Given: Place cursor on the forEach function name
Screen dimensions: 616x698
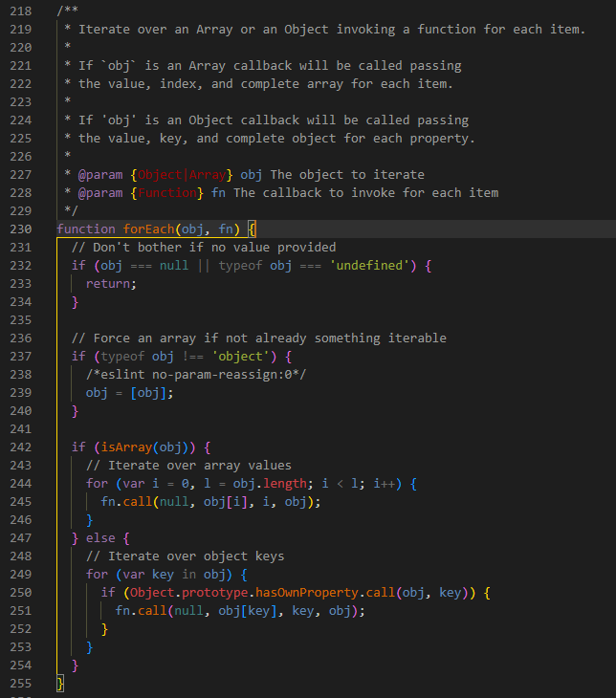Looking at the screenshot, I should pos(148,229).
